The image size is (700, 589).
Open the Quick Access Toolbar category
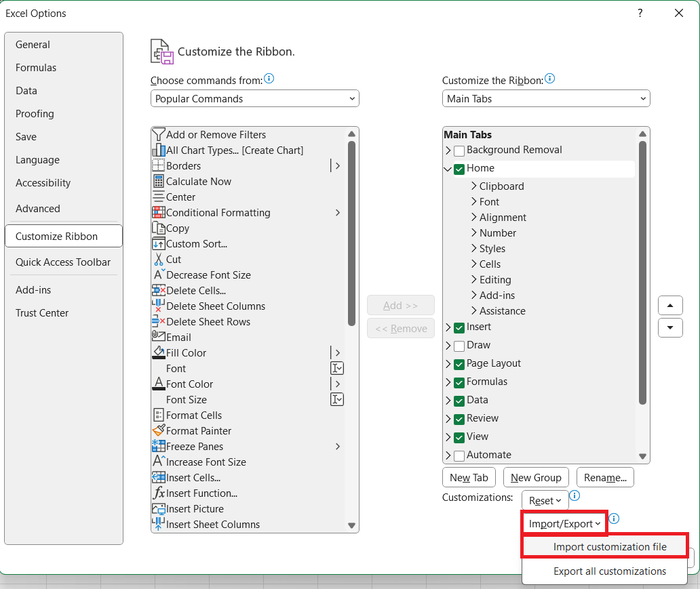[x=63, y=262]
